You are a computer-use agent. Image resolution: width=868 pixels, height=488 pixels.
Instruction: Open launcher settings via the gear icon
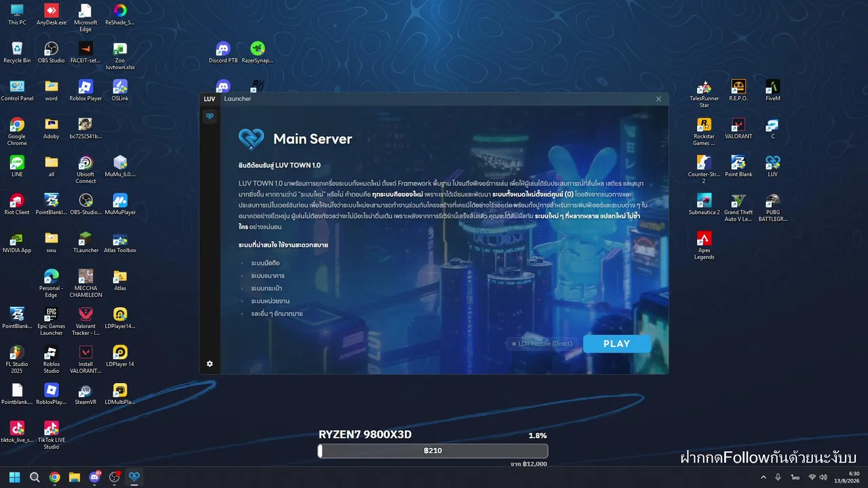coord(210,364)
